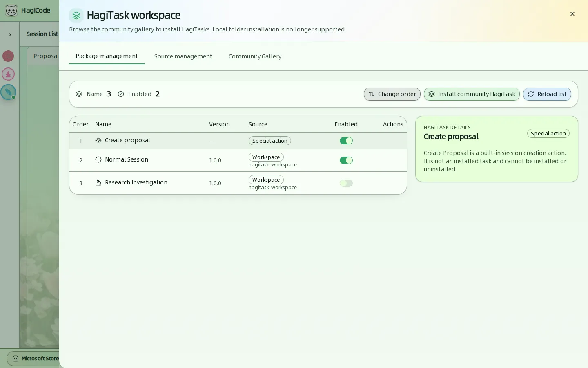Select the Proposal tab in the session list
This screenshot has height=368, width=588.
[x=46, y=56]
